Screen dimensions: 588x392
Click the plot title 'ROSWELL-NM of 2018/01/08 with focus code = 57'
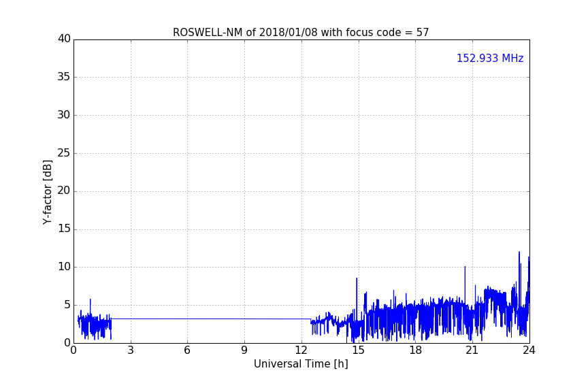coord(301,33)
